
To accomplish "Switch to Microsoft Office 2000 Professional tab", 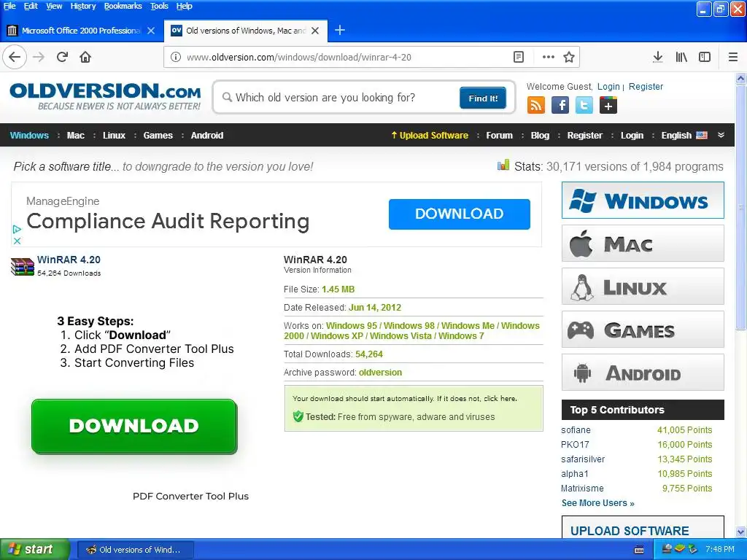I will pos(81,31).
